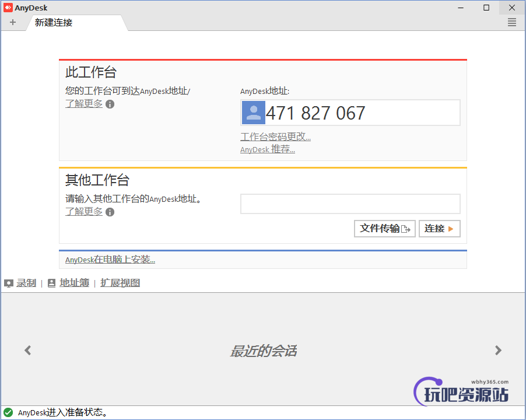Focus the remote AnyDesk address input field
The image size is (526, 420).
click(x=350, y=204)
